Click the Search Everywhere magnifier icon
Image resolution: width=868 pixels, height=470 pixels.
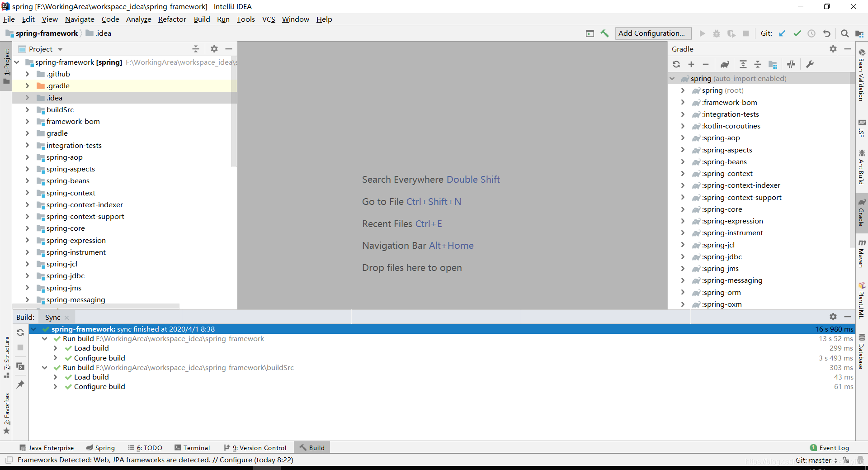point(844,33)
